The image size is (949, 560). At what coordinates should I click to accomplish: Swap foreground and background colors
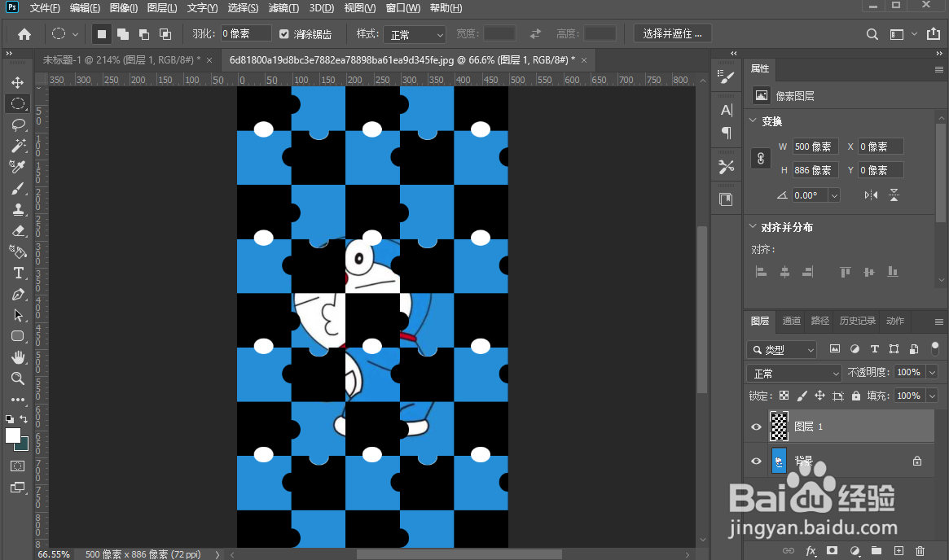pos(24,418)
